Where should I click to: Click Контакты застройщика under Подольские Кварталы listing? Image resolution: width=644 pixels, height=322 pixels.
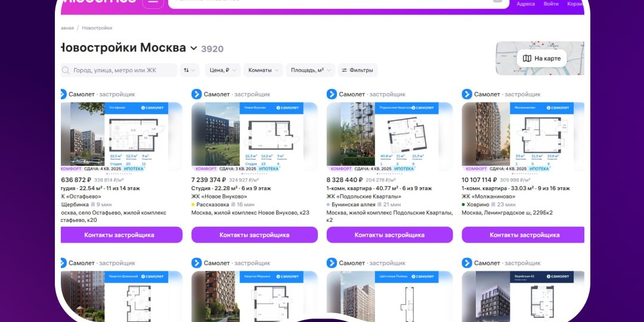390,235
